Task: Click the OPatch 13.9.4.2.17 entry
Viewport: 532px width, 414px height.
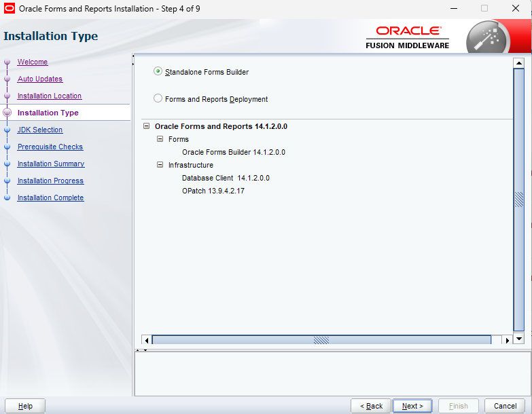Action: (213, 191)
